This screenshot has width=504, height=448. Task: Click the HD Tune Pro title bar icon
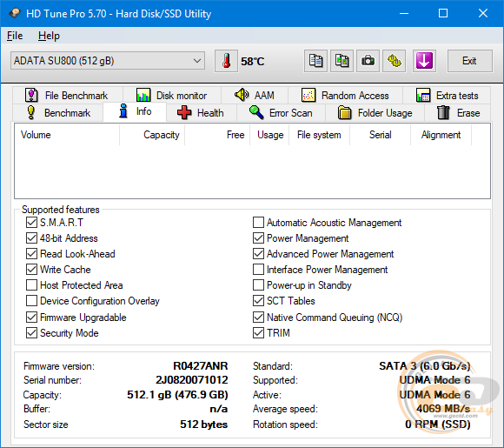15,14
